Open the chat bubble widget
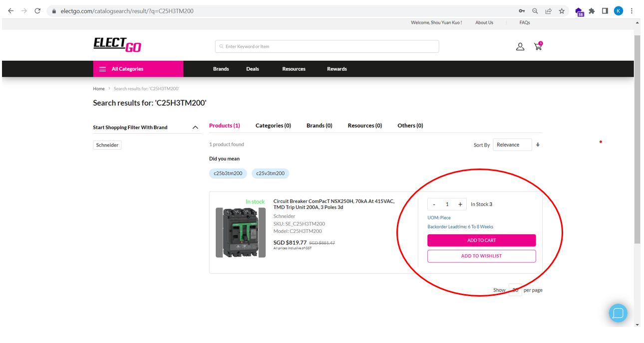Viewport: 644px width, 343px height. (618, 313)
